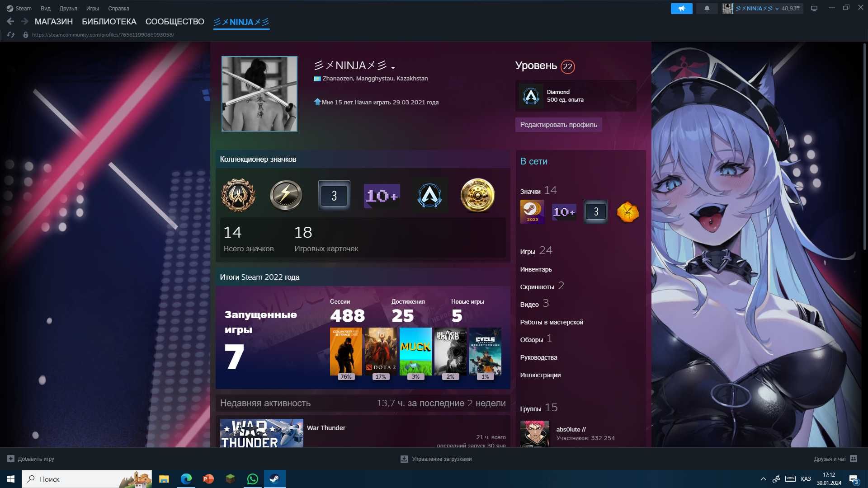Viewport: 868px width, 488px height.
Task: Click the downloads manager icon
Action: [x=404, y=459]
